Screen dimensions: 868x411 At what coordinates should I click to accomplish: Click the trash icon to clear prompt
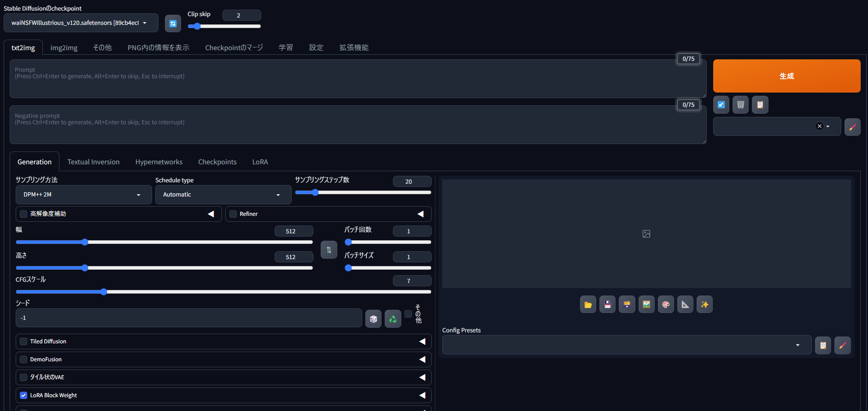pos(740,105)
